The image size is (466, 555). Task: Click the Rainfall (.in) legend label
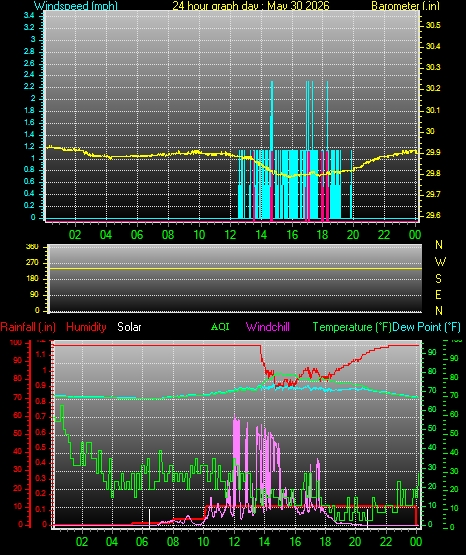28,327
